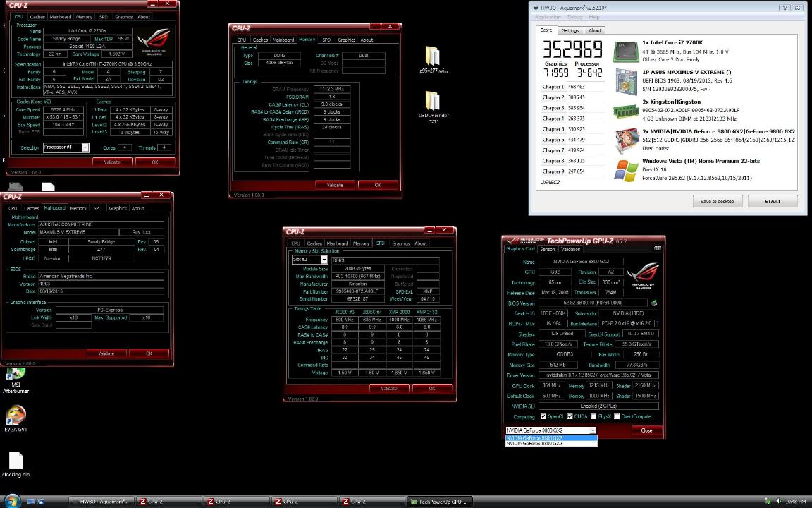Select the highlighted GeForce 9800 GX2 list entry
Viewport: 812px width, 508px height.
[x=551, y=438]
